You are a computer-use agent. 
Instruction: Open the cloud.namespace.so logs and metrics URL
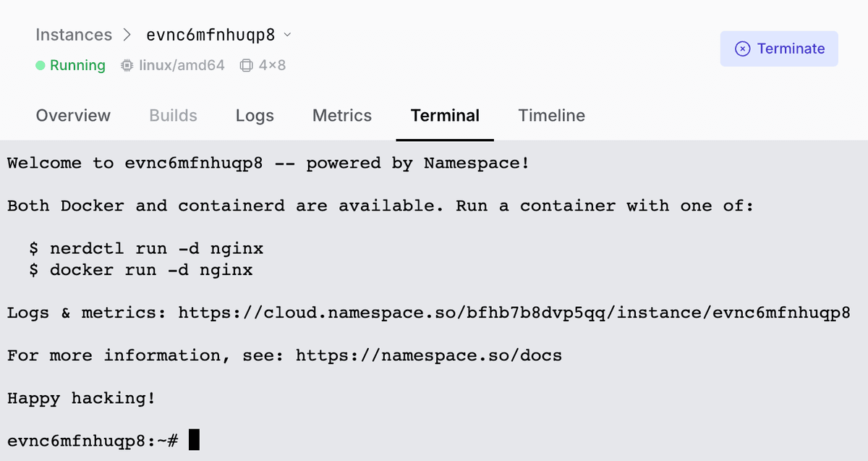pos(514,313)
